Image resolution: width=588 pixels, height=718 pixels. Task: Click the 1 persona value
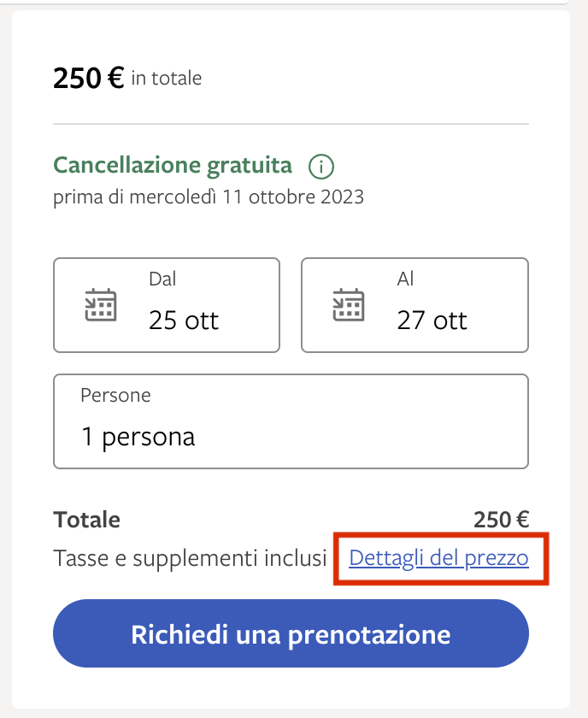138,437
